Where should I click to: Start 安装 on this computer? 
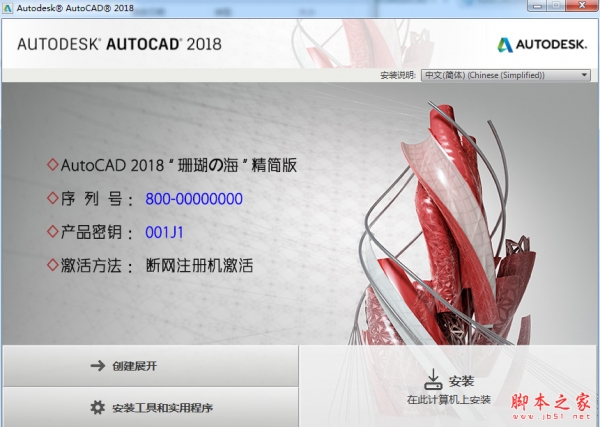click(x=448, y=386)
